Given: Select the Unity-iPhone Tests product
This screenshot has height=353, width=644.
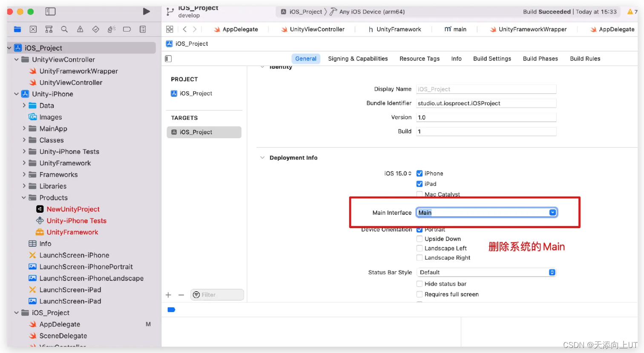Looking at the screenshot, I should pos(76,220).
